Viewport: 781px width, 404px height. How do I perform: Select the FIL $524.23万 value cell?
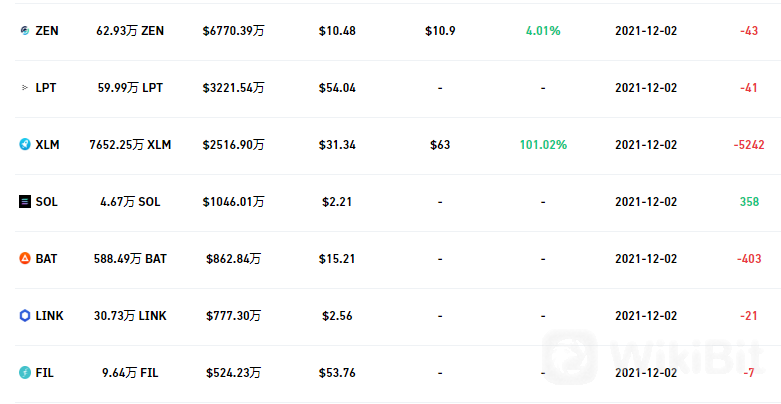click(x=234, y=373)
